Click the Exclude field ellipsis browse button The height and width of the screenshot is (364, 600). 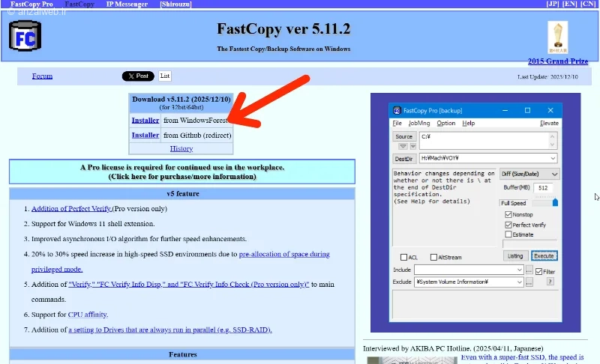[529, 282]
